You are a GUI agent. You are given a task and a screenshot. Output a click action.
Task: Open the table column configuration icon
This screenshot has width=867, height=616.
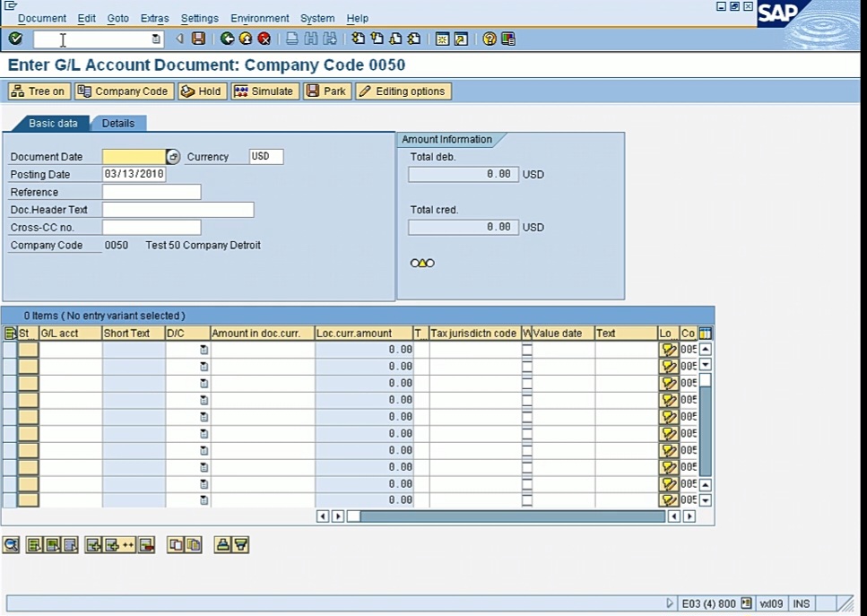tap(706, 334)
